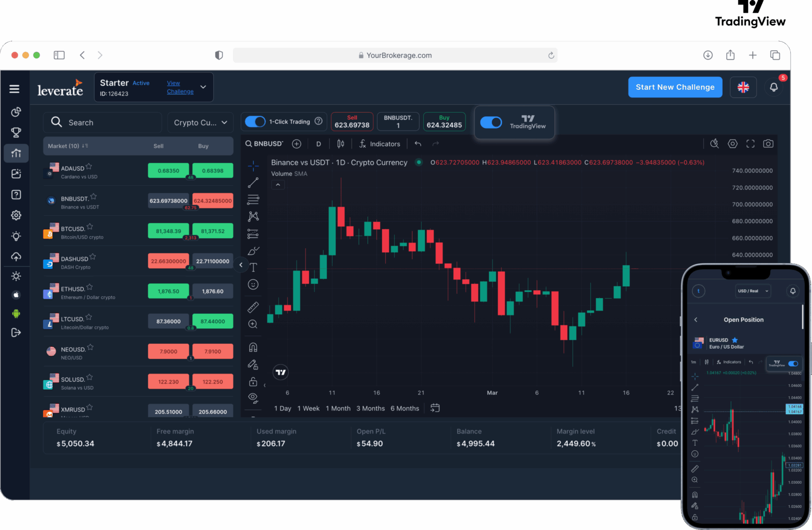812x530 pixels.
Task: Select the crosshair cursor chart tool
Action: tap(253, 165)
